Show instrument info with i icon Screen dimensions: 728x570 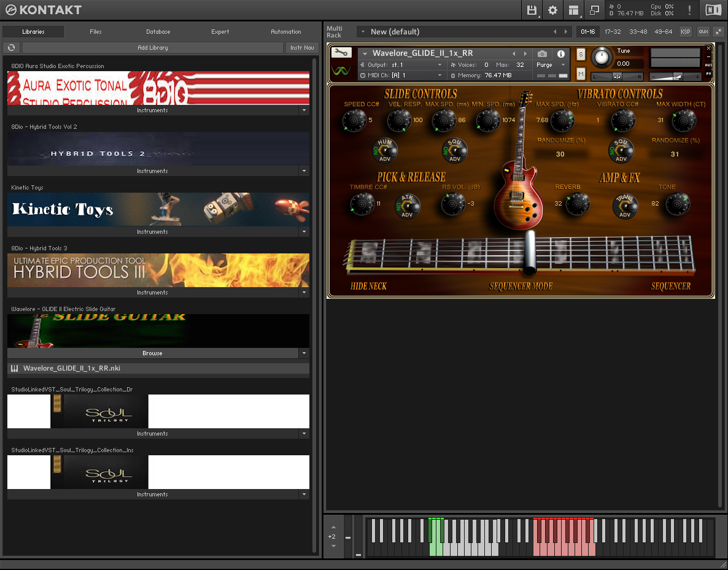click(x=561, y=53)
